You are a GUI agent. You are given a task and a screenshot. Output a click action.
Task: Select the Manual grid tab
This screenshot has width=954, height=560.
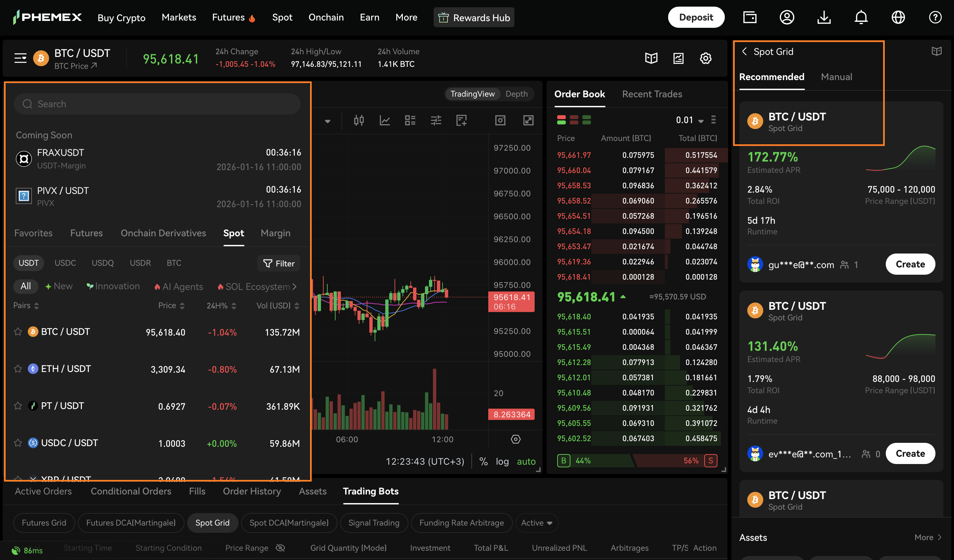point(836,77)
